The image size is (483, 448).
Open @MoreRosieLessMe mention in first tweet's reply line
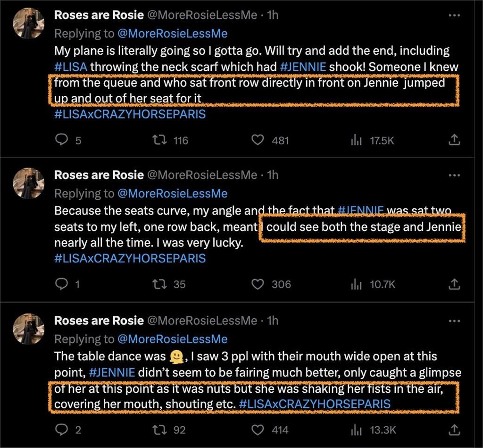click(172, 34)
